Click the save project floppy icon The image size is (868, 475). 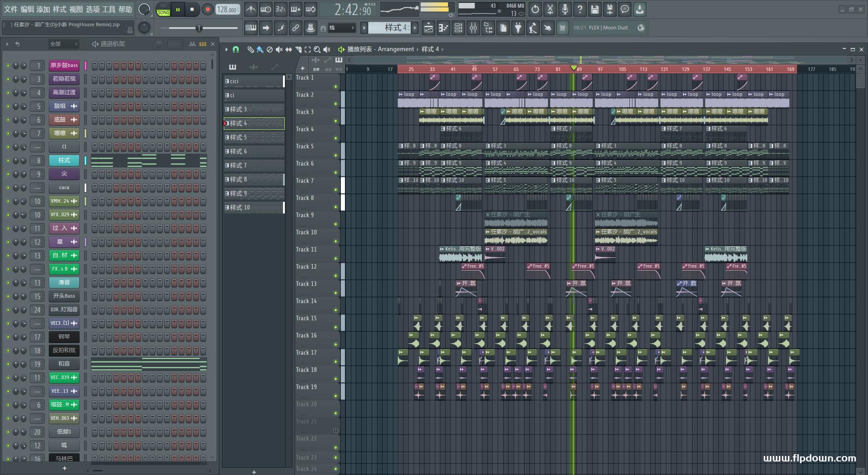595,9
